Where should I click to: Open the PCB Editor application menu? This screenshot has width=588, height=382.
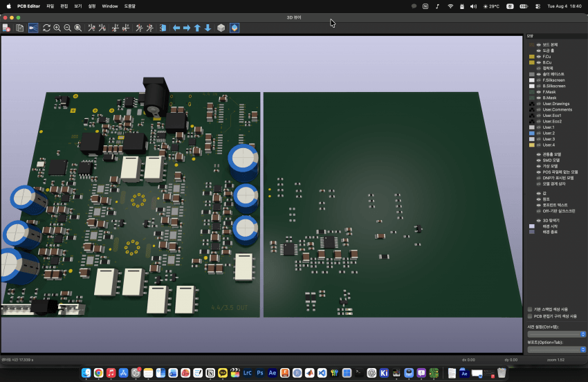(x=28, y=6)
